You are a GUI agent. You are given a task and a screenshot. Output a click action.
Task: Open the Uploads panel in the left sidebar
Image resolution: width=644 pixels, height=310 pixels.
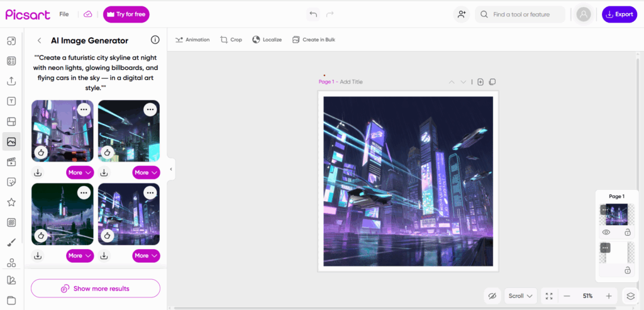coord(11,81)
